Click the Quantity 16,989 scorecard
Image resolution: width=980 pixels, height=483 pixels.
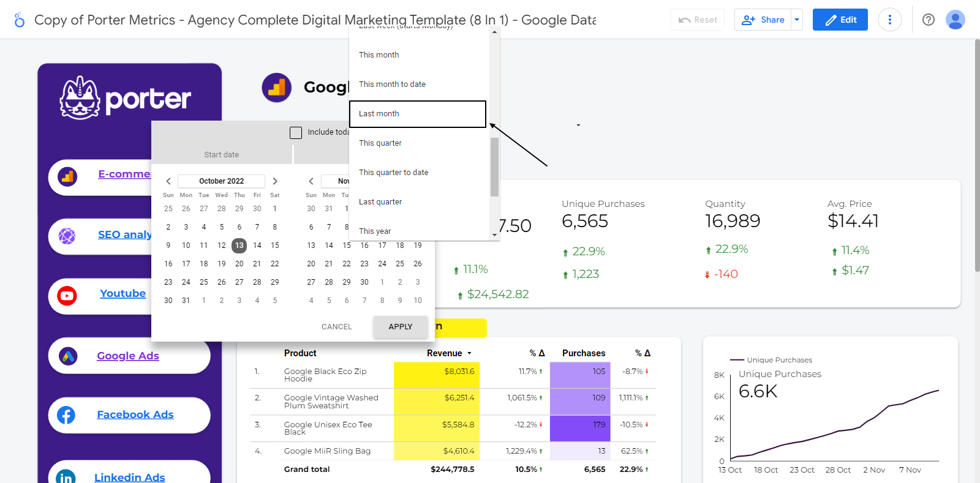tap(733, 215)
